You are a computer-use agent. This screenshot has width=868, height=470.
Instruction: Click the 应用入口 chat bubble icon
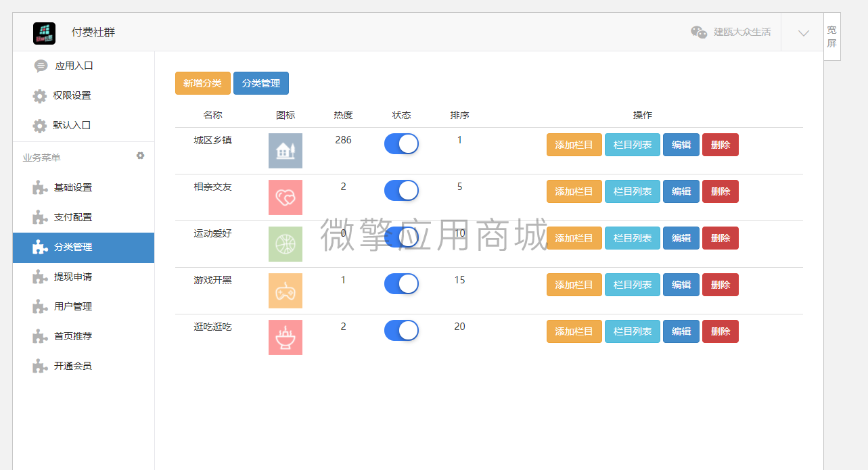(x=41, y=66)
